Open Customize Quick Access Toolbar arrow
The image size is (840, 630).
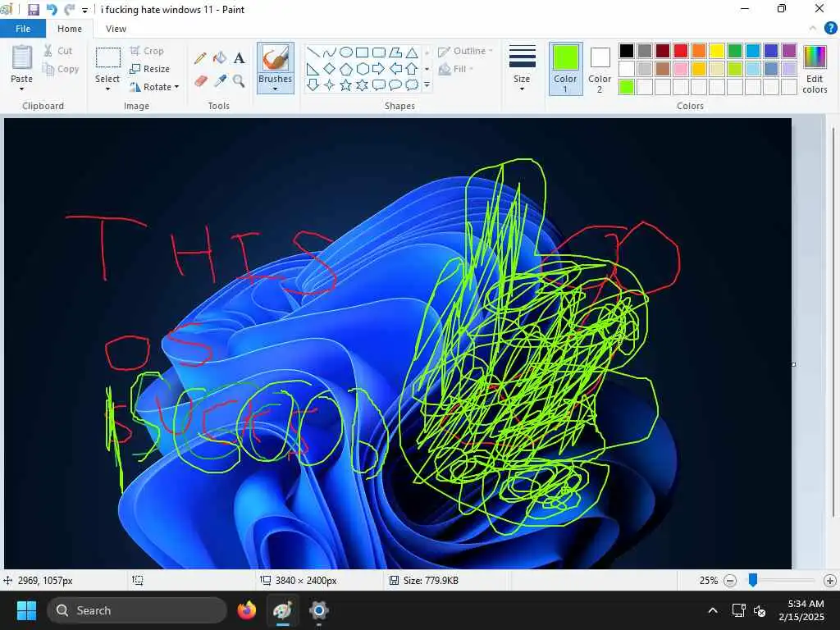tap(84, 10)
